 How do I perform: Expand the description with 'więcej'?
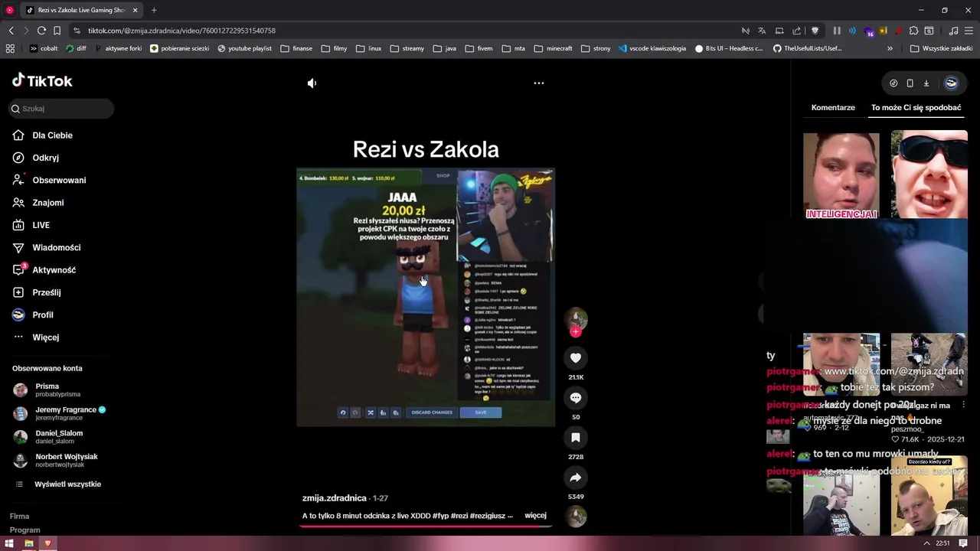coord(535,516)
